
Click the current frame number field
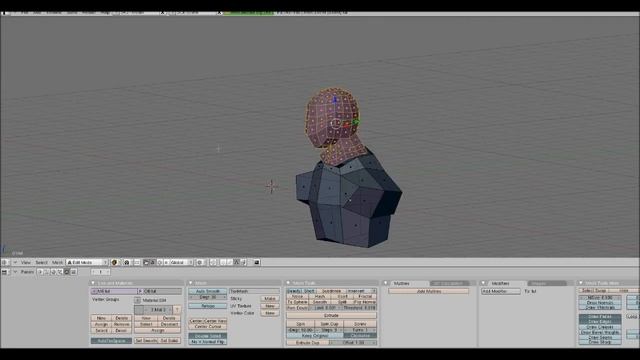(x=100, y=272)
